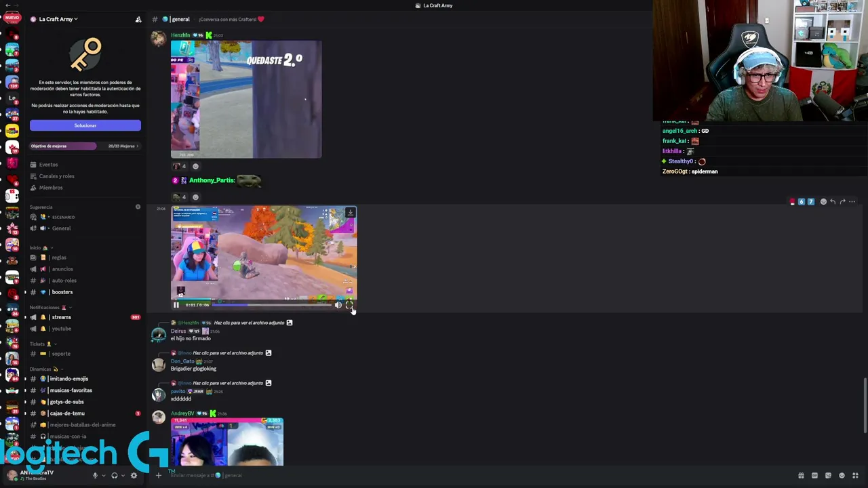Image resolution: width=868 pixels, height=488 pixels.
Task: Open the Le server in the server list
Action: click(x=12, y=98)
